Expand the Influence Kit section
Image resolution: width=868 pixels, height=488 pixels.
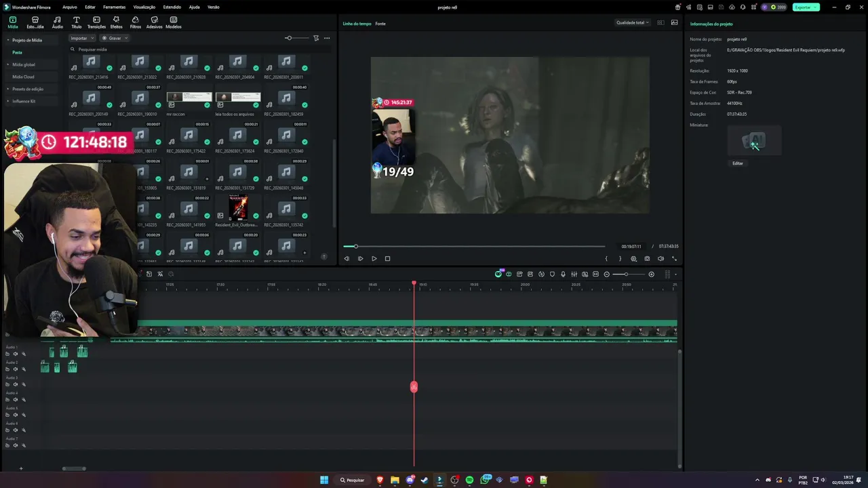coord(8,101)
